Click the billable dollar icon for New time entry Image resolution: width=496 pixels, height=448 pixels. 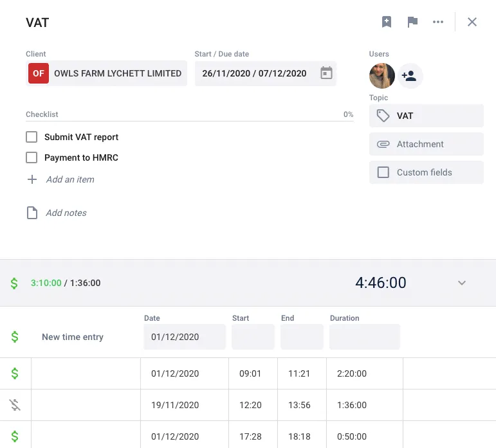[15, 337]
